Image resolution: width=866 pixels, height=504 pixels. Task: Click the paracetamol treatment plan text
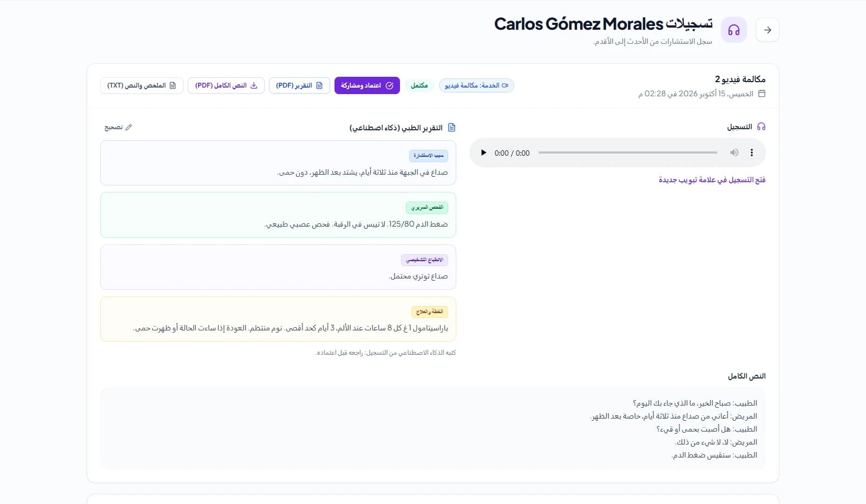tap(291, 328)
